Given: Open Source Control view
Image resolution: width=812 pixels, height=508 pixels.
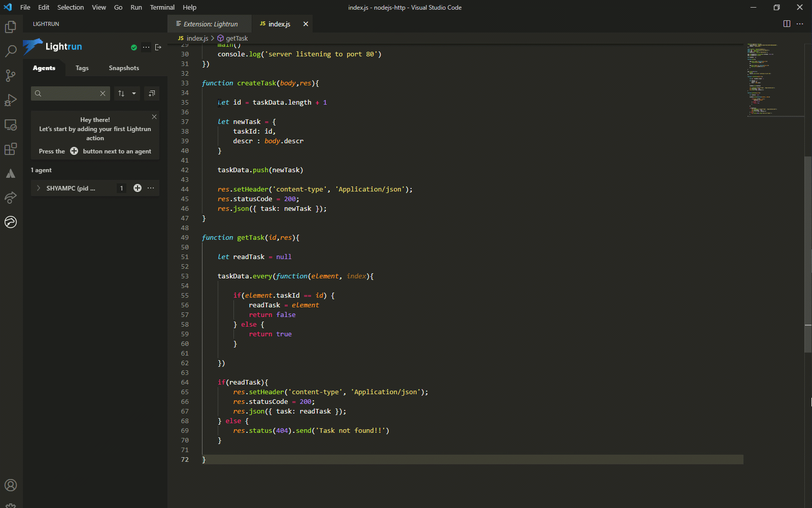Looking at the screenshot, I should pos(11,76).
